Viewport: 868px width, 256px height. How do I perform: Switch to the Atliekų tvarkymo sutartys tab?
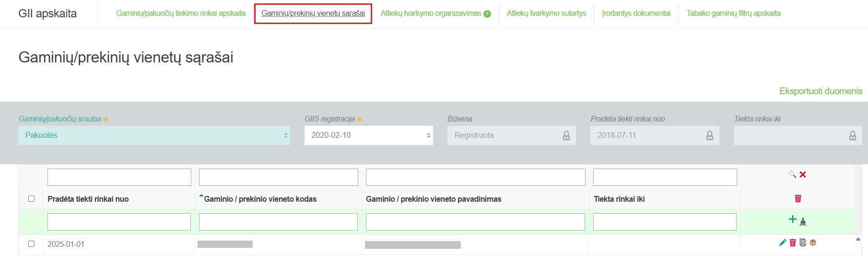[546, 13]
